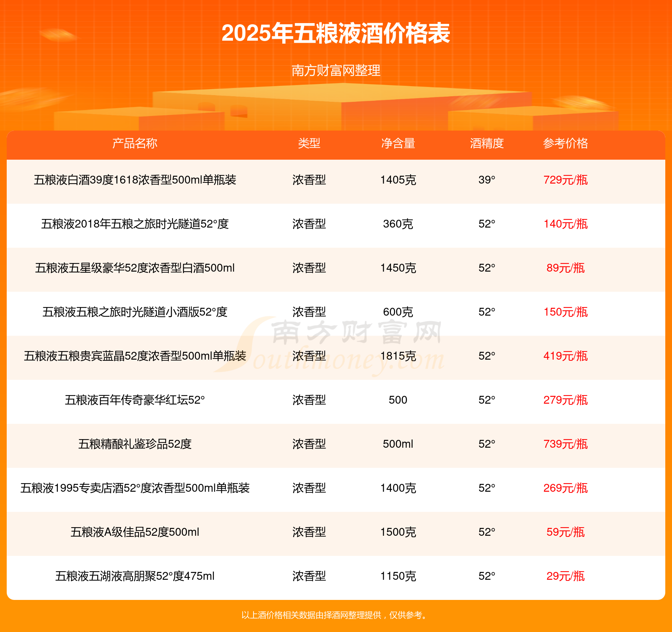Click "52°" in the 贵宾蓝晶 row
Screen dimensions: 672x632
click(487, 356)
